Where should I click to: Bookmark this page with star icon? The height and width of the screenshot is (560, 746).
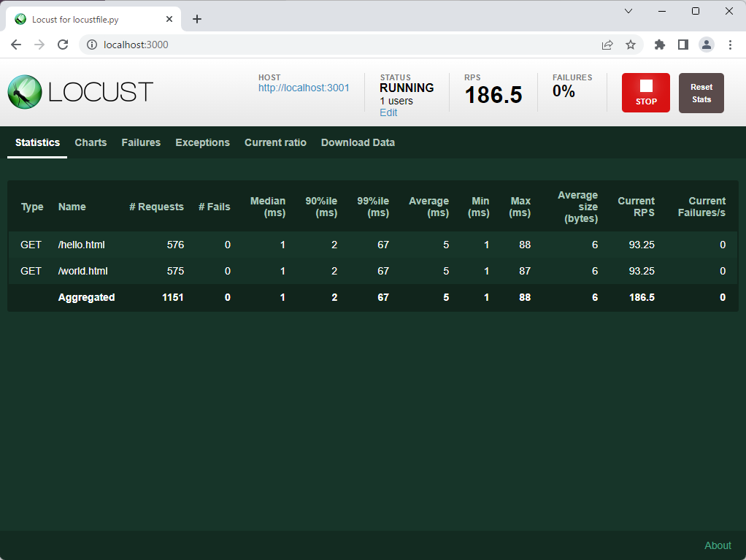coord(631,45)
